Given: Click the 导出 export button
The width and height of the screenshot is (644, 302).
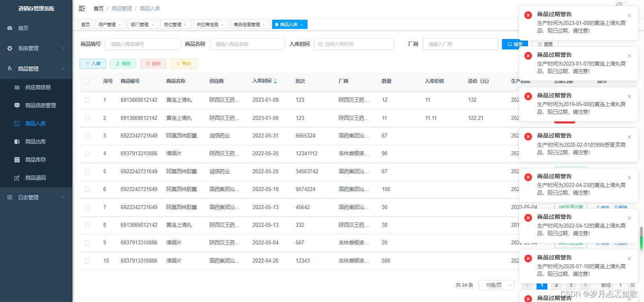Looking at the screenshot, I should [184, 64].
